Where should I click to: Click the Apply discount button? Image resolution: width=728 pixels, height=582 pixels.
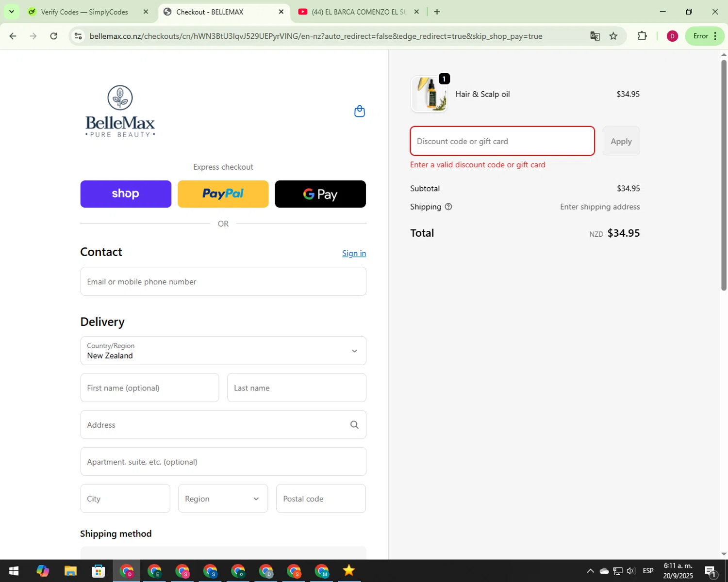pyautogui.click(x=621, y=141)
